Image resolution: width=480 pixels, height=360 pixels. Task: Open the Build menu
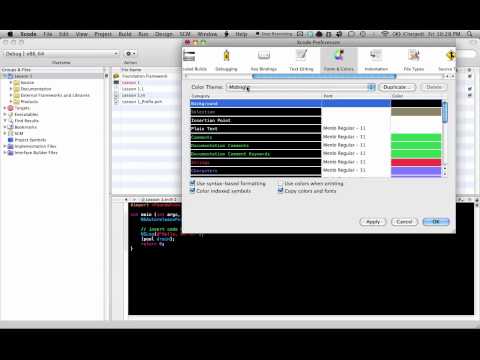pyautogui.click(x=125, y=34)
